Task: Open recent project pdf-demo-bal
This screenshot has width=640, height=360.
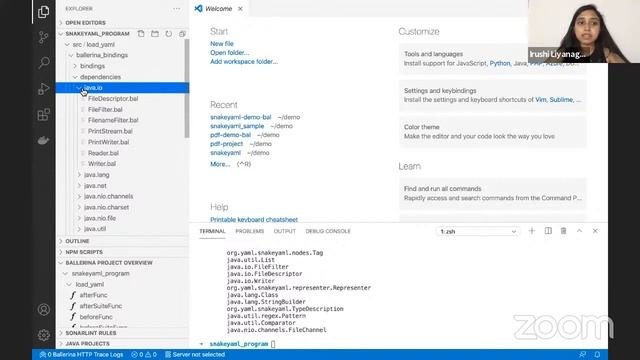Action: click(230, 135)
